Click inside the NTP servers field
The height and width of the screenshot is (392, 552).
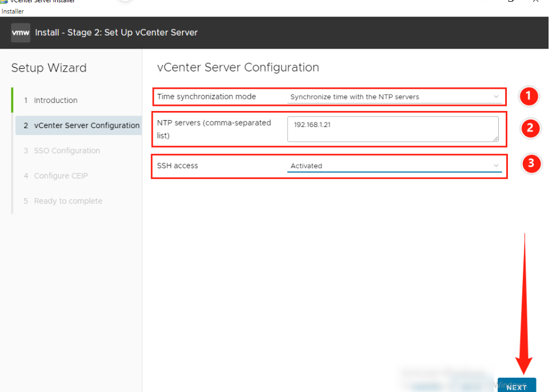393,129
